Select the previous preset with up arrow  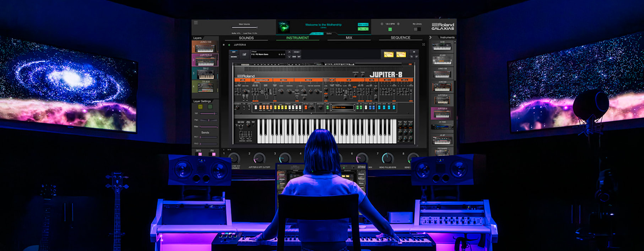289,52
